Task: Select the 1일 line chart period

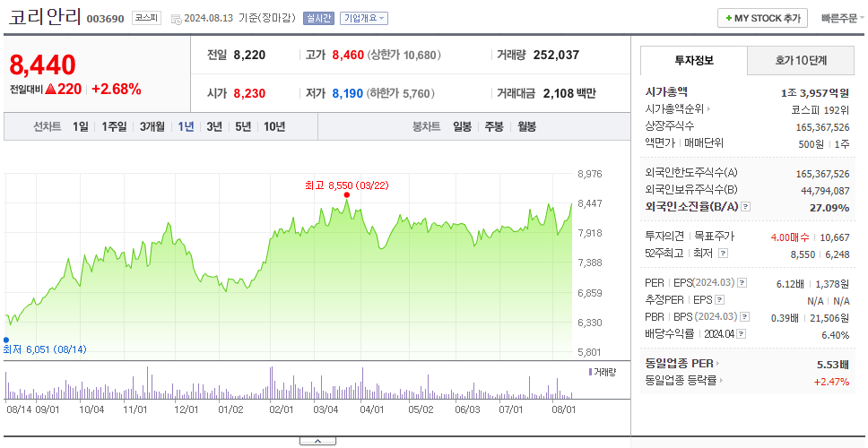Action: (81, 126)
